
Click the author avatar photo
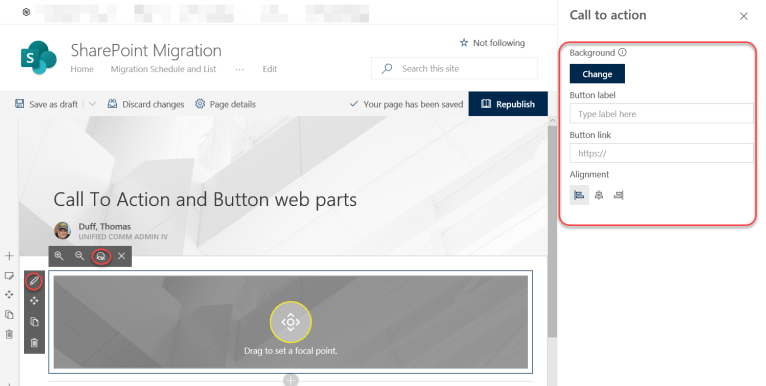[63, 230]
